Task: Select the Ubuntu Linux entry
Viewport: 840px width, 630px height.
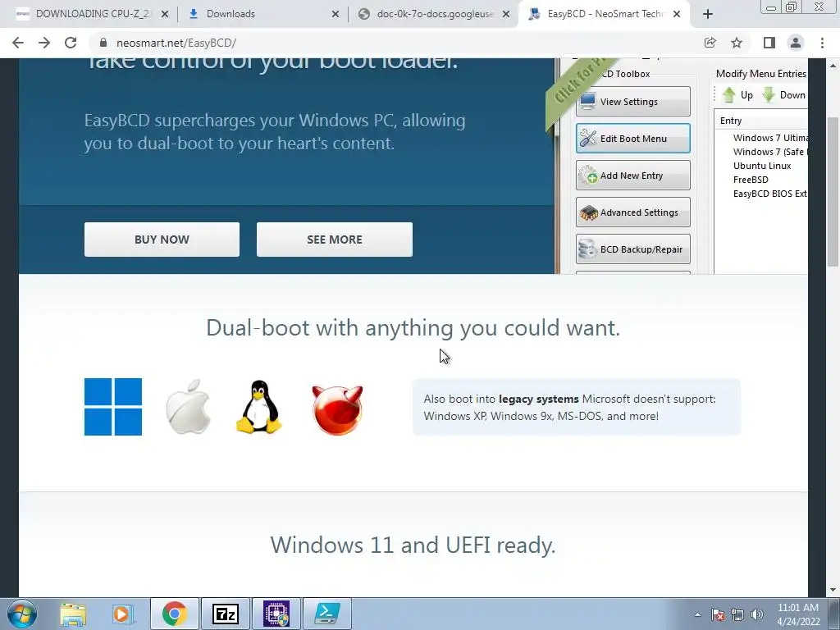Action: (762, 166)
